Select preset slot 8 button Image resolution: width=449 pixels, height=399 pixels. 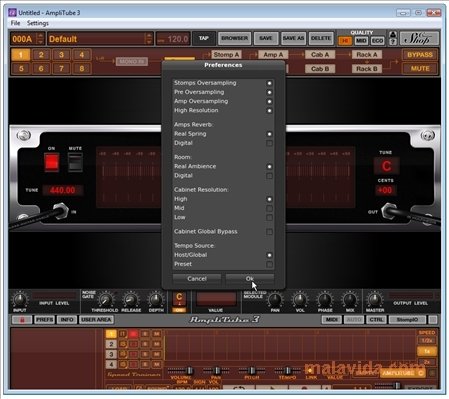[82, 69]
